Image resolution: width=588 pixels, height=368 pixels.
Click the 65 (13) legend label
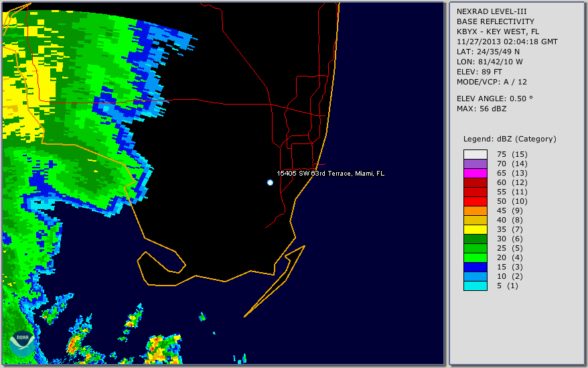point(512,173)
